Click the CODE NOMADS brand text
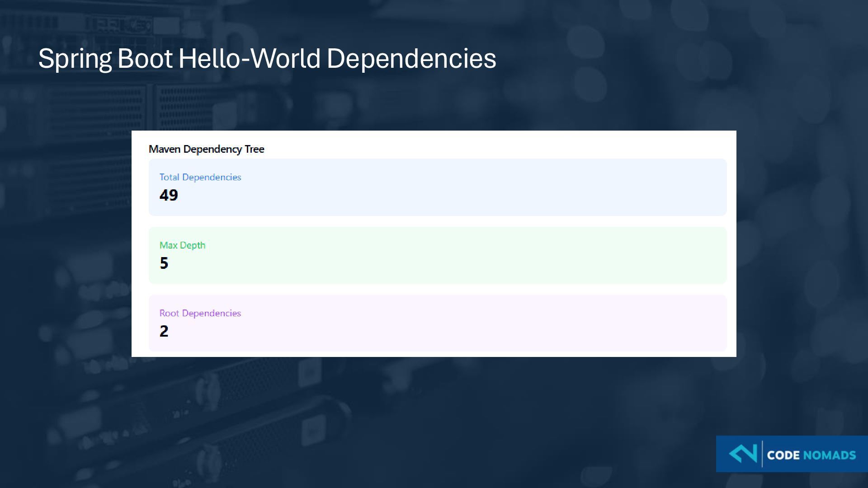Image resolution: width=868 pixels, height=488 pixels. click(x=811, y=455)
